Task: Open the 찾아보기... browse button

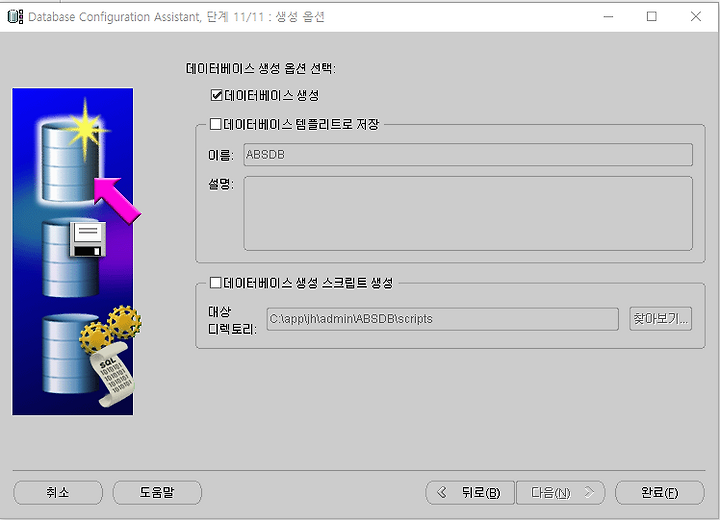Action: (x=661, y=319)
